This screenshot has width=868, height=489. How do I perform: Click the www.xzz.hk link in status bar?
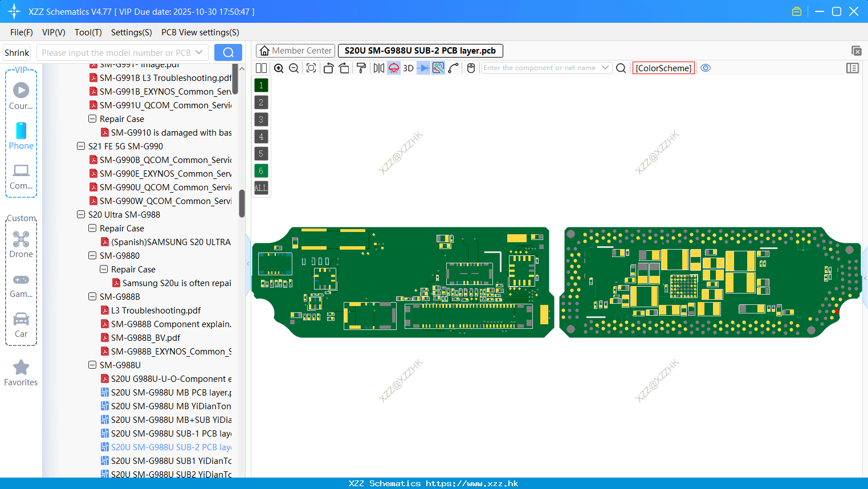click(x=472, y=483)
